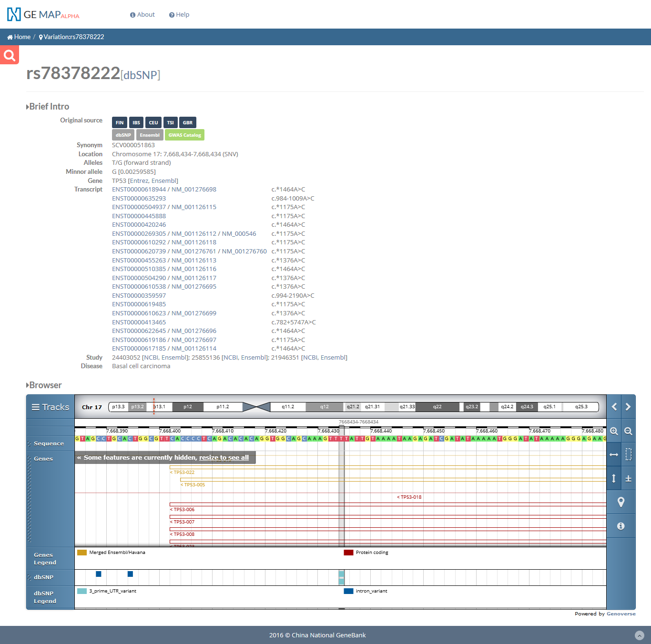Click the Genes track label
Image resolution: width=651 pixels, height=644 pixels.
(x=43, y=459)
